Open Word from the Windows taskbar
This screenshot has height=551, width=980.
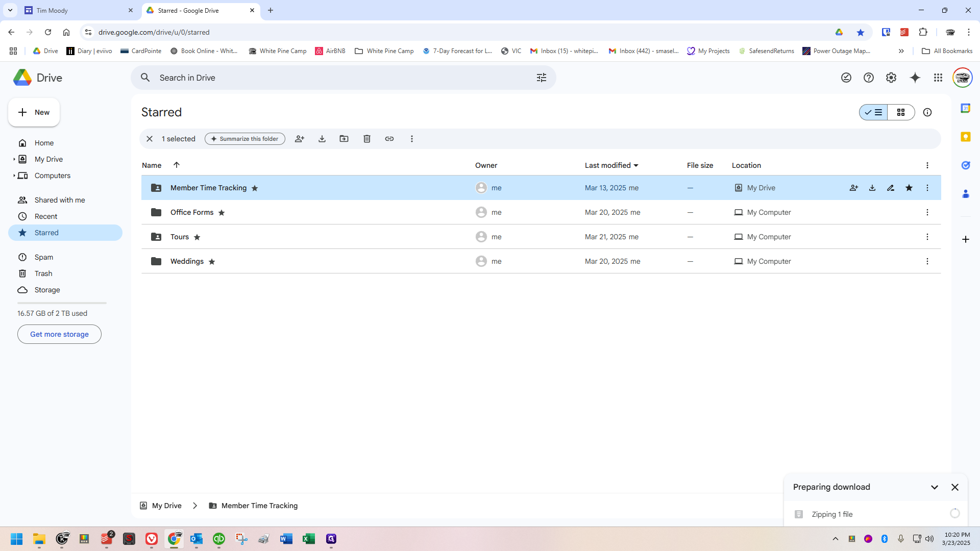(286, 539)
